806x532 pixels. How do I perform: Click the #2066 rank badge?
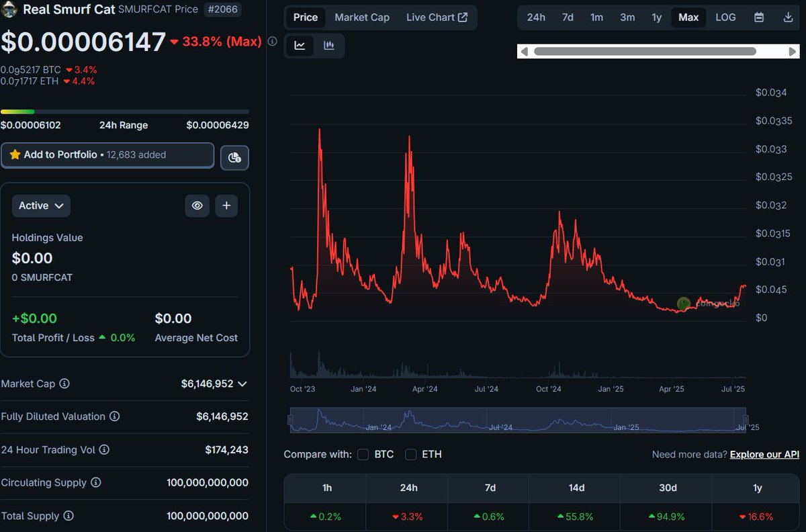(x=222, y=9)
